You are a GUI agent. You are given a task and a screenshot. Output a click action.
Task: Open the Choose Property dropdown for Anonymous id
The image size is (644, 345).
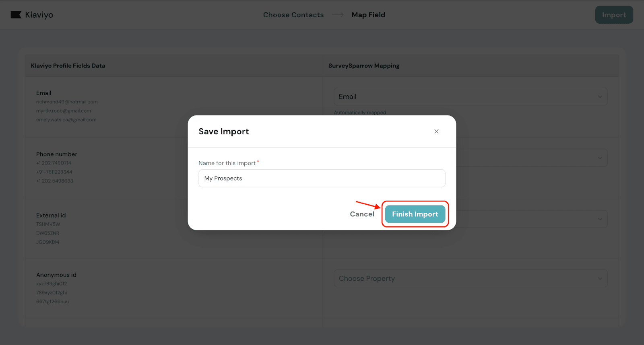coord(470,279)
